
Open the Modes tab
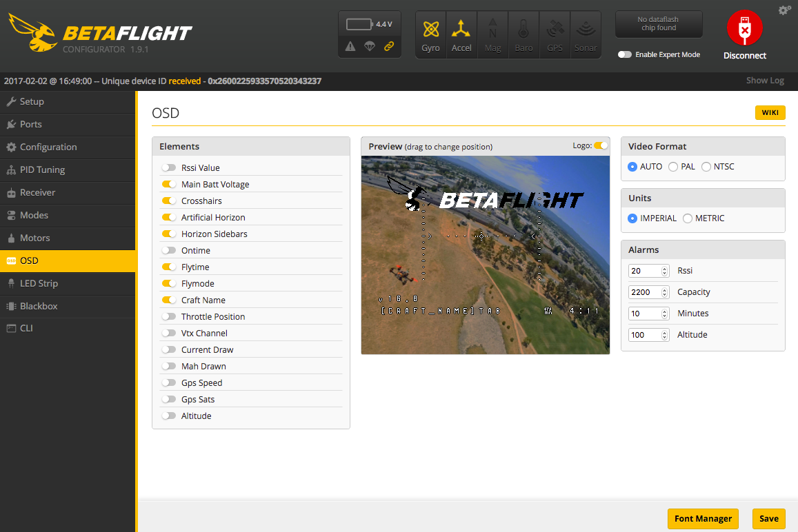tap(68, 215)
